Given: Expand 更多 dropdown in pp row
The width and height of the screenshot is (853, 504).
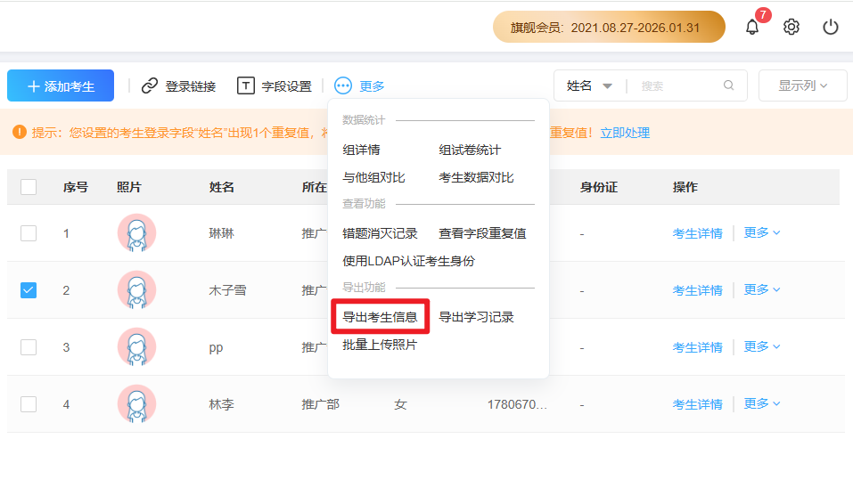Looking at the screenshot, I should pos(762,346).
